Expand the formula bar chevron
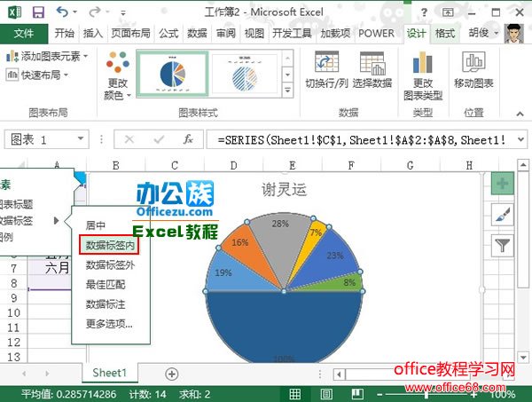Viewport: 532px width, 402px height. (x=520, y=139)
